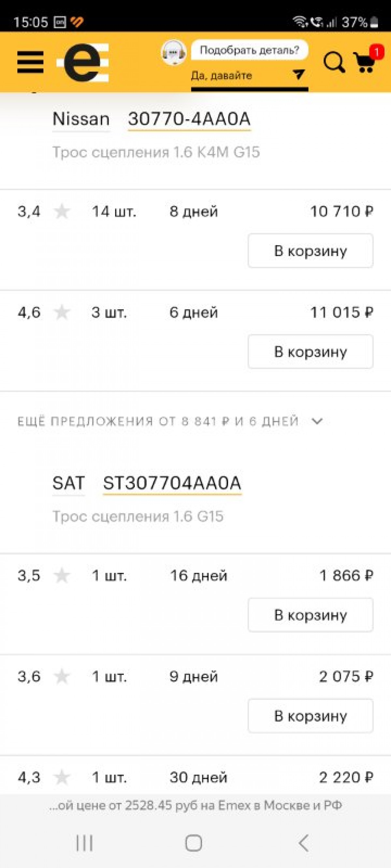This screenshot has width=391, height=868.
Task: Add the 2 075 ₽ offer to cart
Action: tap(311, 716)
